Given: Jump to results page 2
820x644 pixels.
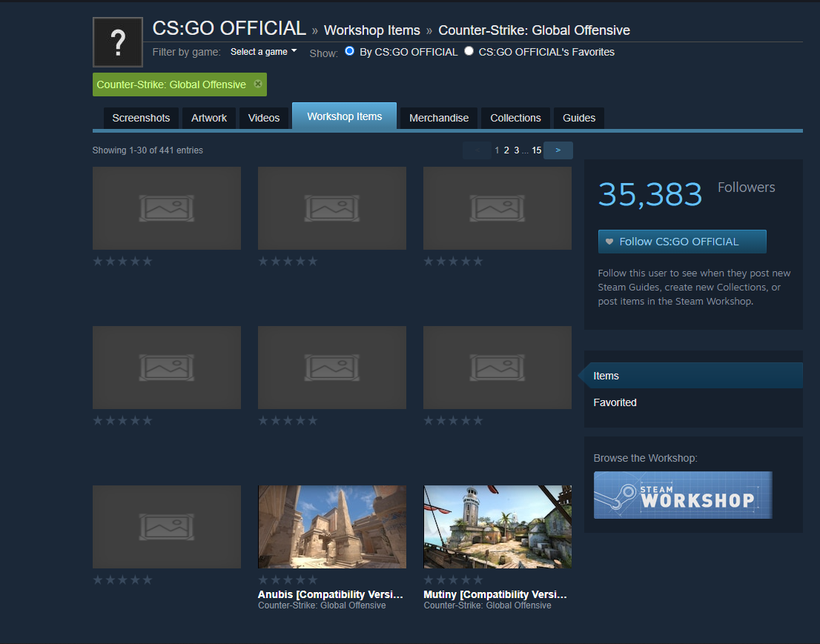Looking at the screenshot, I should coord(506,150).
